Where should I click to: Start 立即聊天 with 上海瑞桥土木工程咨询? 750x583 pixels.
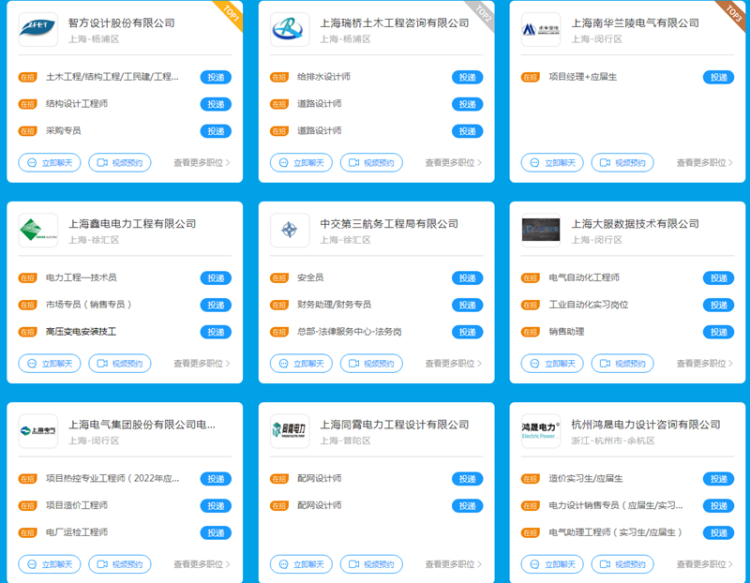pos(301,163)
